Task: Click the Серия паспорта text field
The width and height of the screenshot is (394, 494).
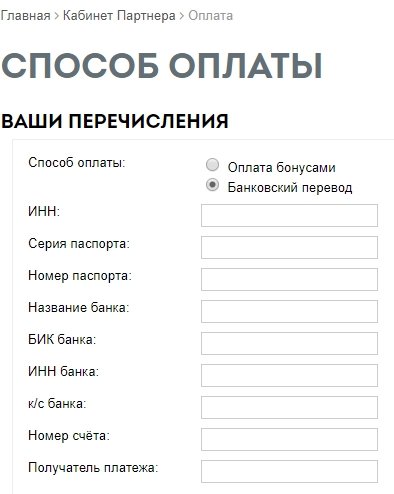Action: pyautogui.click(x=289, y=247)
